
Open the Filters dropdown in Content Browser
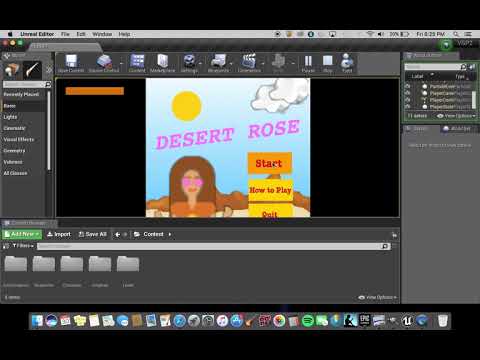[x=23, y=246]
